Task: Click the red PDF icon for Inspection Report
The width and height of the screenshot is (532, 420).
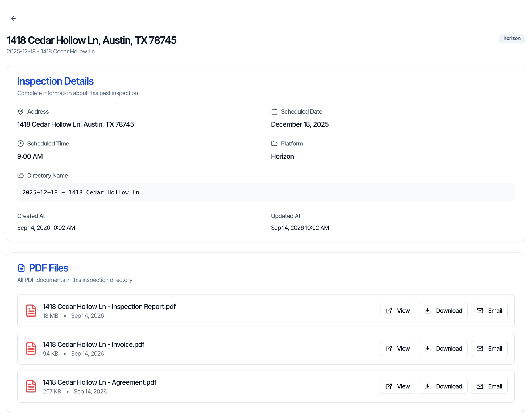Action: [31, 310]
